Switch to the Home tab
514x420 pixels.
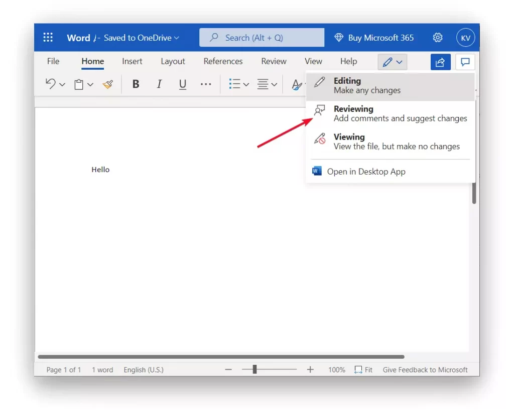click(93, 61)
